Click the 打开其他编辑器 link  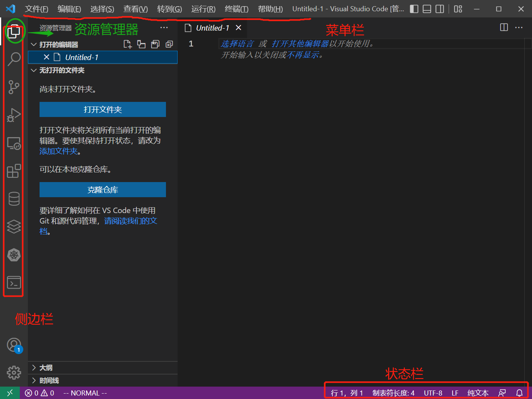point(300,44)
